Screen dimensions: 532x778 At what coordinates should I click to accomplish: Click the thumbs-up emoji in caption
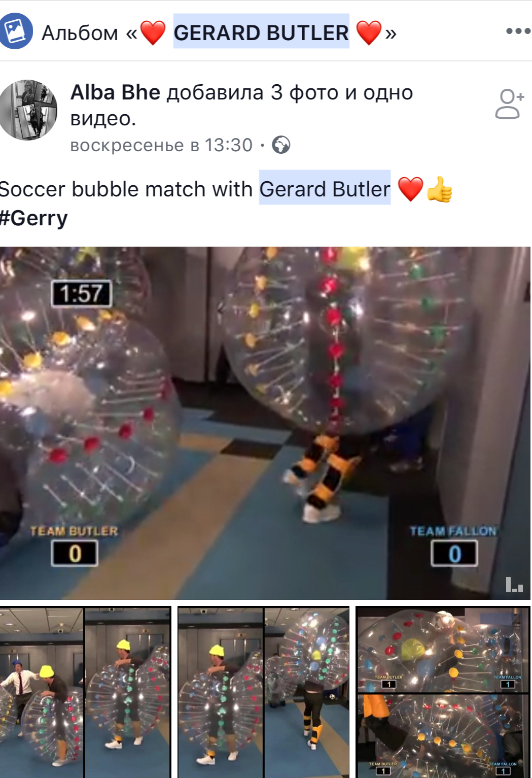pos(439,189)
